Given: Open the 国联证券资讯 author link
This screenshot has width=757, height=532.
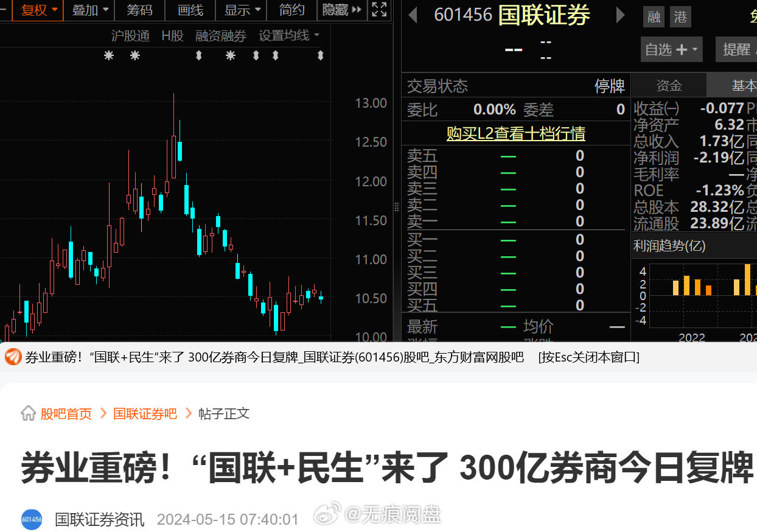Looking at the screenshot, I should [x=100, y=519].
